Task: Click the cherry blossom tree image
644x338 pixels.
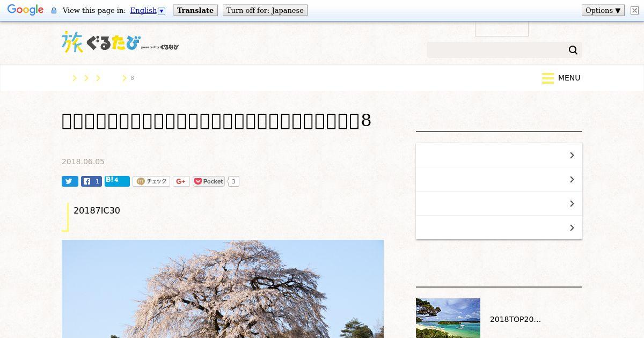Action: (223, 289)
